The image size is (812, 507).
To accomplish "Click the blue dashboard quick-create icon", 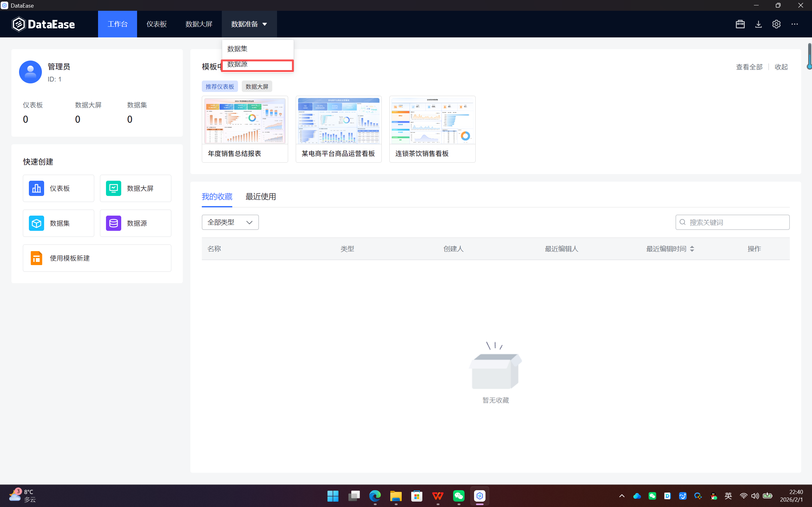I will pos(36,188).
